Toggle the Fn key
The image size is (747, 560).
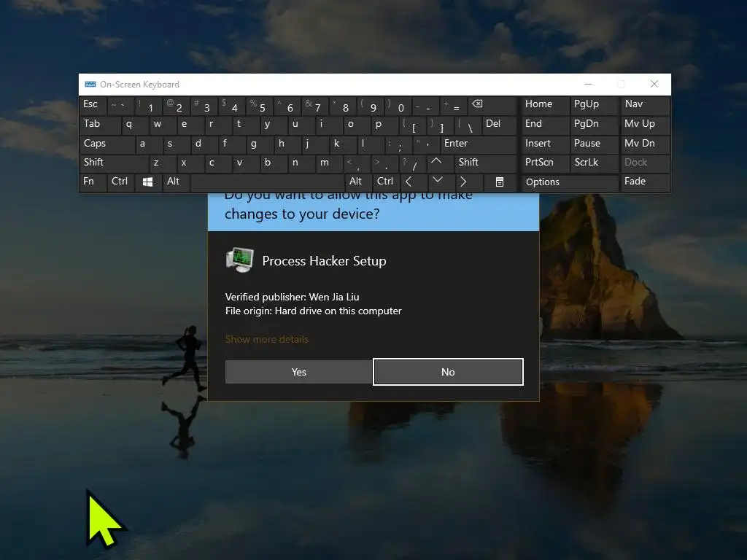93,182
